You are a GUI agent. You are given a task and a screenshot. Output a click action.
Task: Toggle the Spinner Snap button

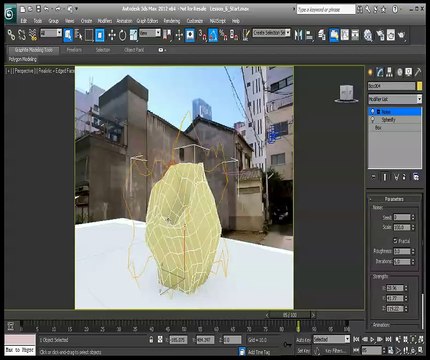234,35
